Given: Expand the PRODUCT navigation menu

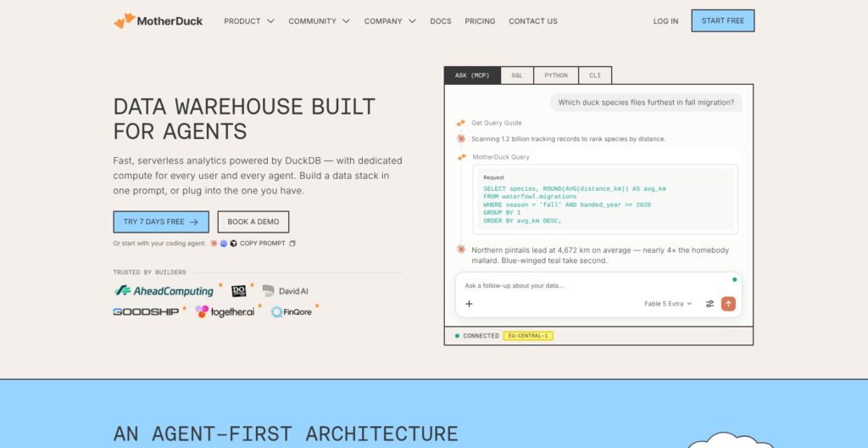Looking at the screenshot, I should (x=249, y=21).
